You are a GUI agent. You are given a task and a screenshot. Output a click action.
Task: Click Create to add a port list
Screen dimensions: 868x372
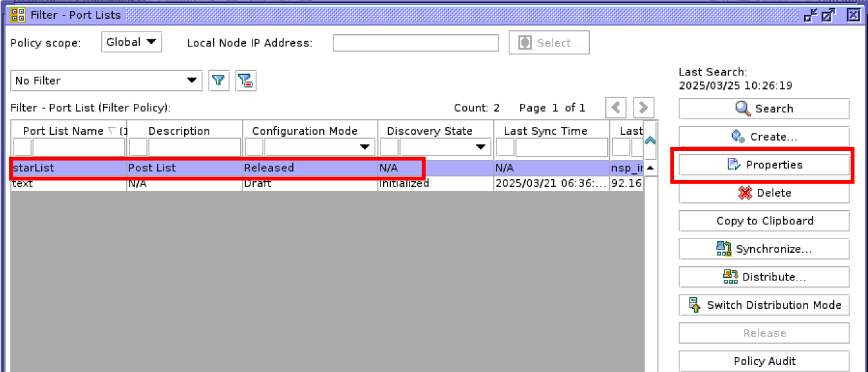(764, 137)
